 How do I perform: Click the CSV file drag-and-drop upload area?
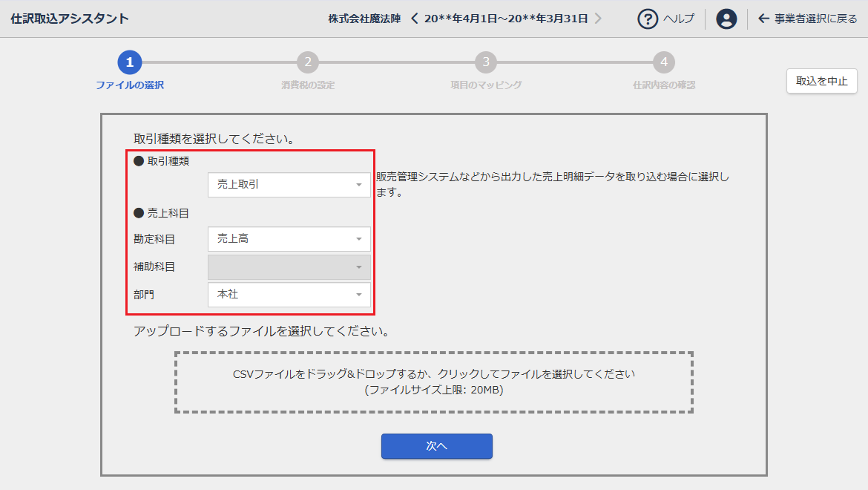(434, 382)
